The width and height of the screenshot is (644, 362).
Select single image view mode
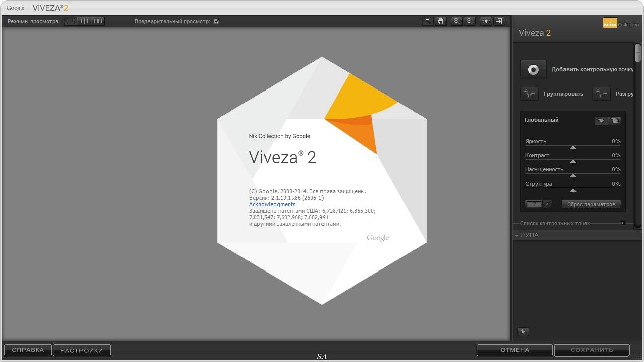(x=71, y=21)
